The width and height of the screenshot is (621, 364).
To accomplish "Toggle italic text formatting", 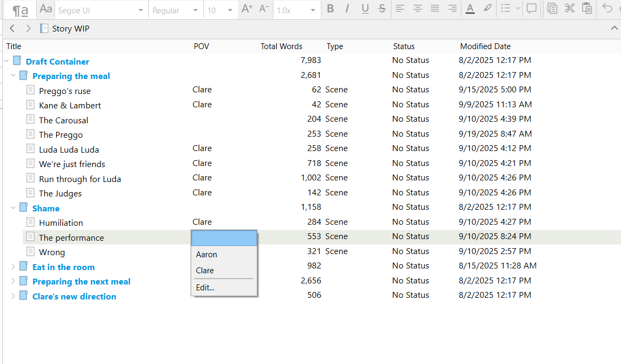I will coord(348,9).
